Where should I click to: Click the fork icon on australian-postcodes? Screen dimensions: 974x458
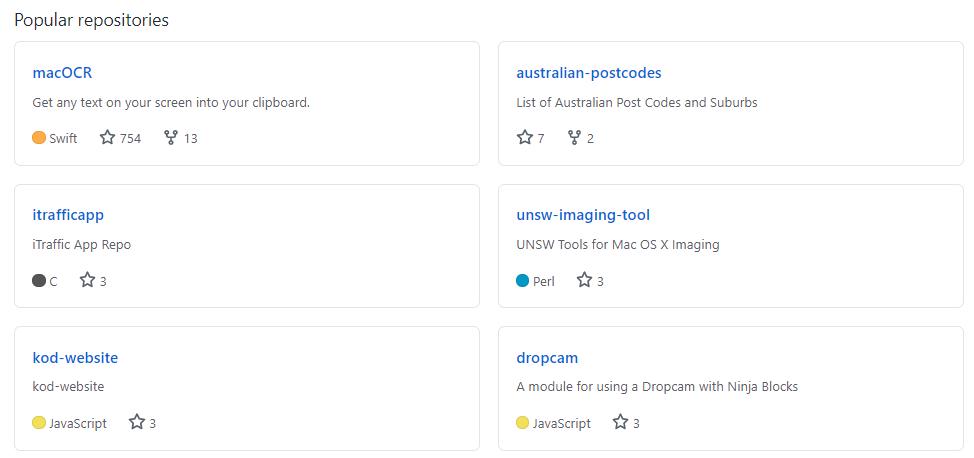[574, 138]
